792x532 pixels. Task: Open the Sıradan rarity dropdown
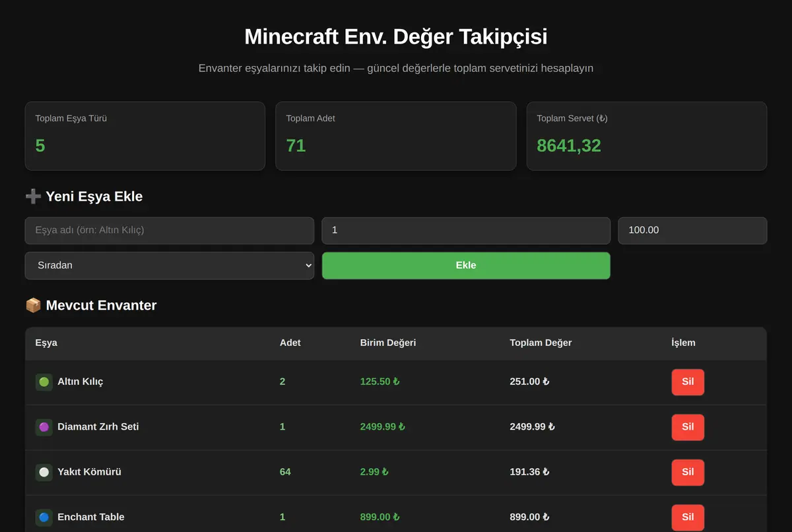coord(170,265)
